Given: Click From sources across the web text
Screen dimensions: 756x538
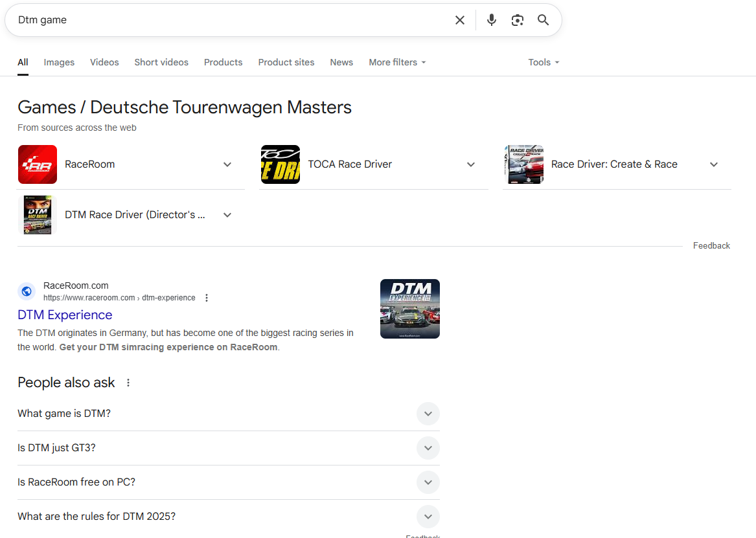Looking at the screenshot, I should click(76, 128).
